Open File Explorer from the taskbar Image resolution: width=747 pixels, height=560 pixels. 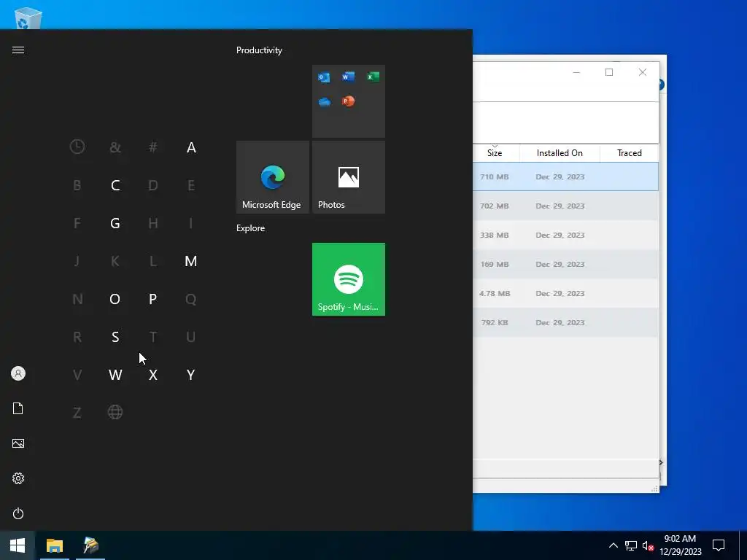tap(54, 545)
